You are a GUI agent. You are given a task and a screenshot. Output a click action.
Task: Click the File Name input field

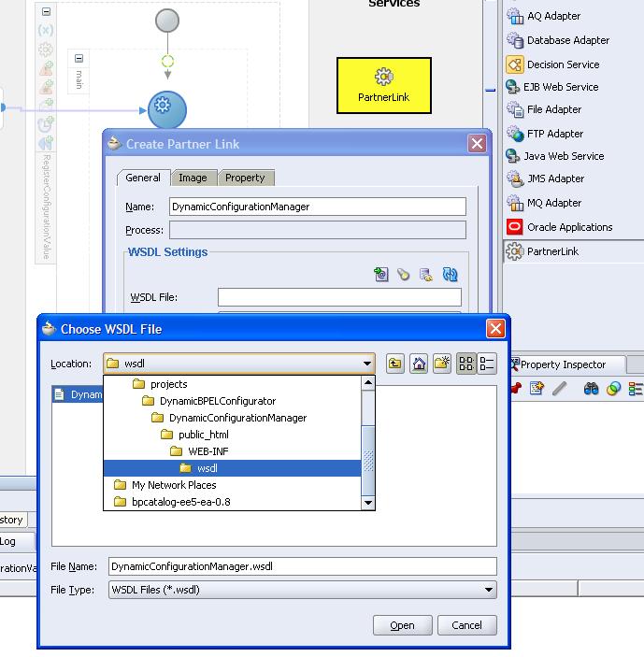click(x=302, y=566)
